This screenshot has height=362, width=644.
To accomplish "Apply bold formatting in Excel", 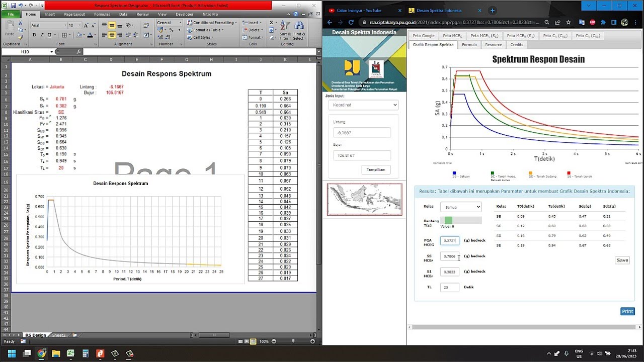I will (x=34, y=35).
